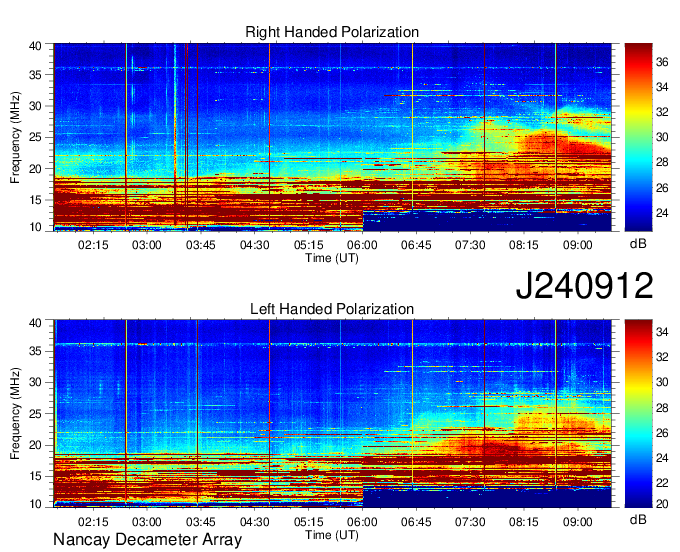The image size is (680, 552).
Task: Click the 25 MHz tick on Right Handed plot
Action: tap(35, 137)
